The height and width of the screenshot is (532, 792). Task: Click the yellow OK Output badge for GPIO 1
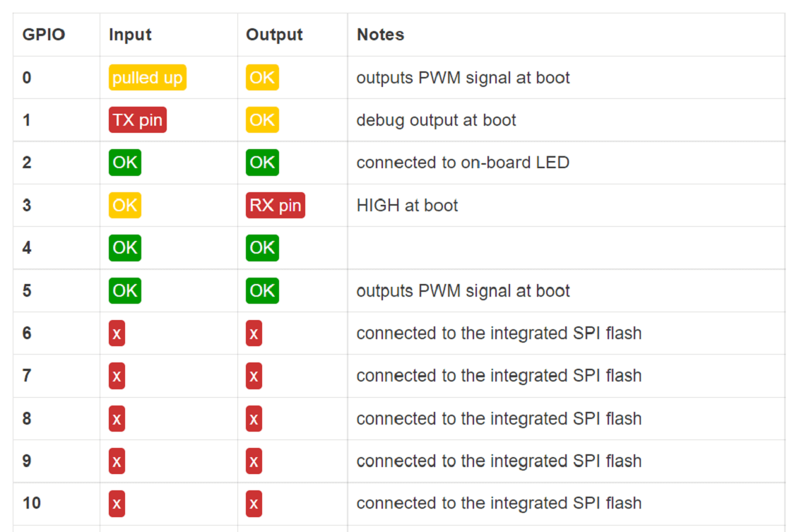pyautogui.click(x=262, y=120)
